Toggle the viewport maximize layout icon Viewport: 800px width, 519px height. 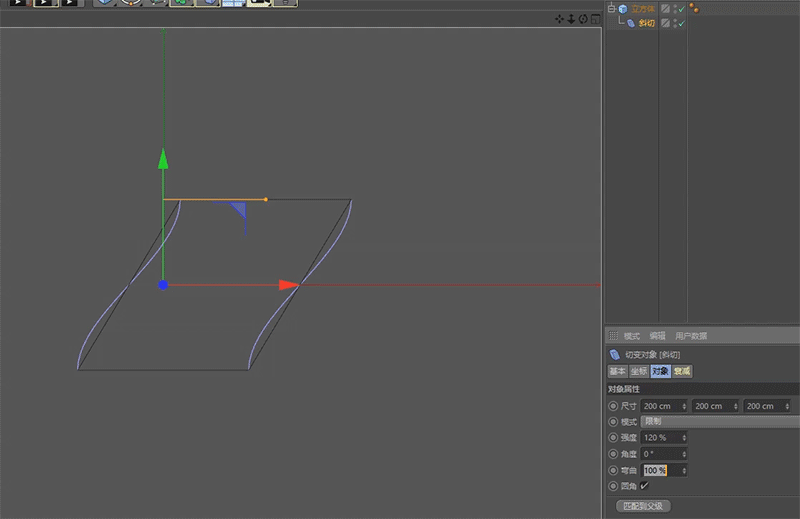point(595,19)
